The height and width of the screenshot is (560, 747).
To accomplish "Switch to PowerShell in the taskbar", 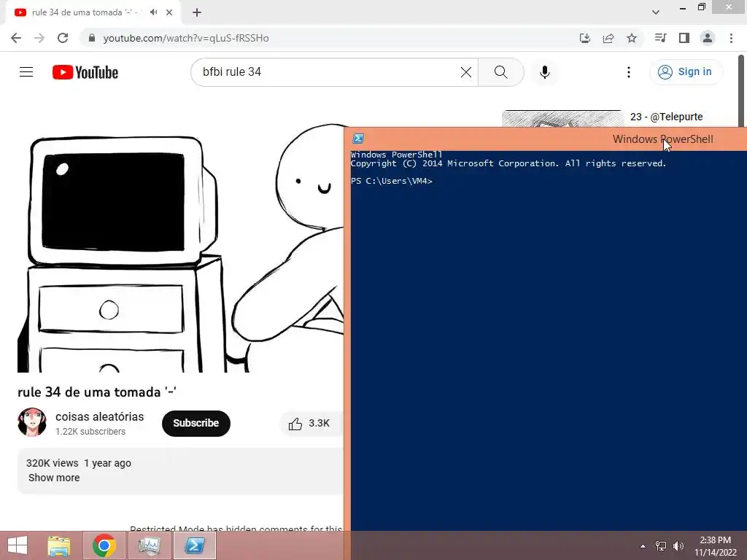I will [195, 545].
